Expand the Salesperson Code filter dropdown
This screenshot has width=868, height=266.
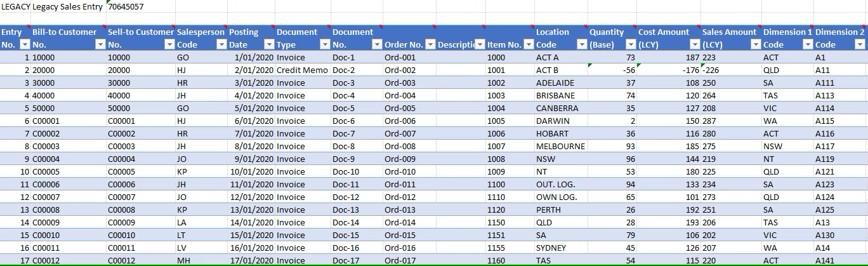[221, 44]
